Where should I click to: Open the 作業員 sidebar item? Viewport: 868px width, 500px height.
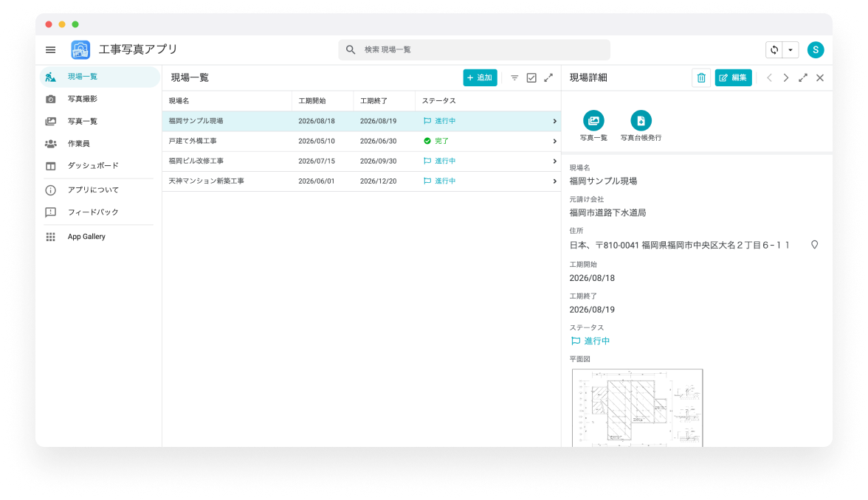[x=100, y=144]
